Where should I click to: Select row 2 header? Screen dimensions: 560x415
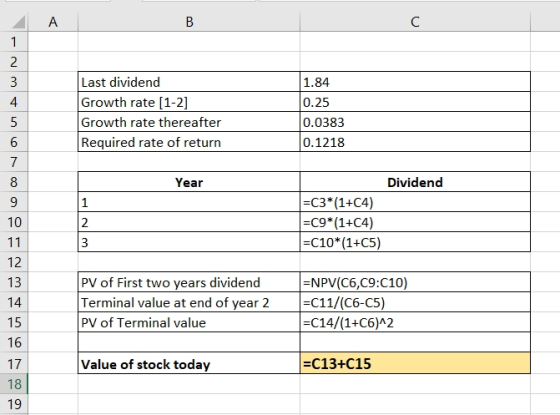14,62
